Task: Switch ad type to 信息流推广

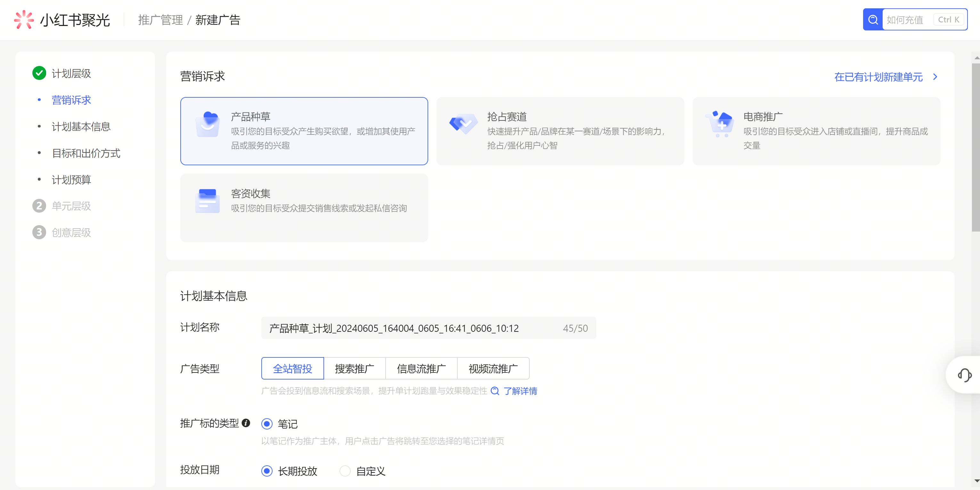Action: [421, 368]
